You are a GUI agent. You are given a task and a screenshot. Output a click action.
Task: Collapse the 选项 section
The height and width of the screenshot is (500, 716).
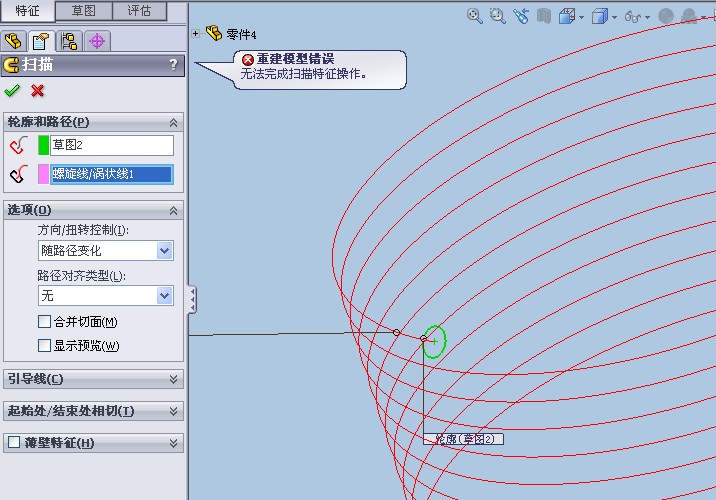tap(174, 211)
